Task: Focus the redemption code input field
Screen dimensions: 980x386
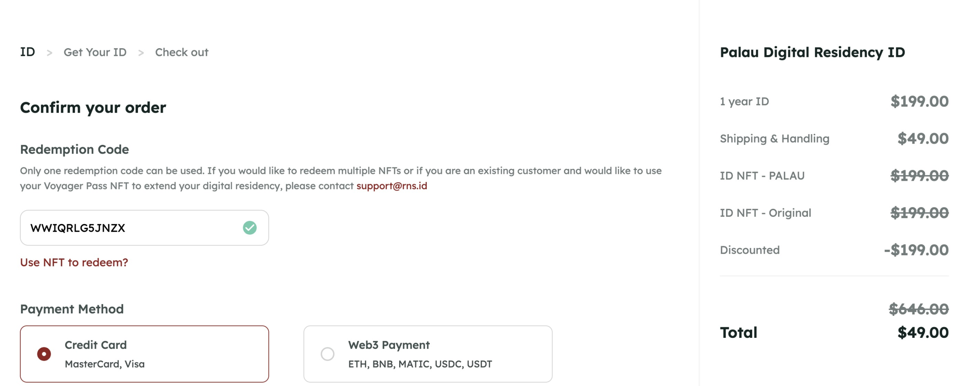Action: click(130, 228)
